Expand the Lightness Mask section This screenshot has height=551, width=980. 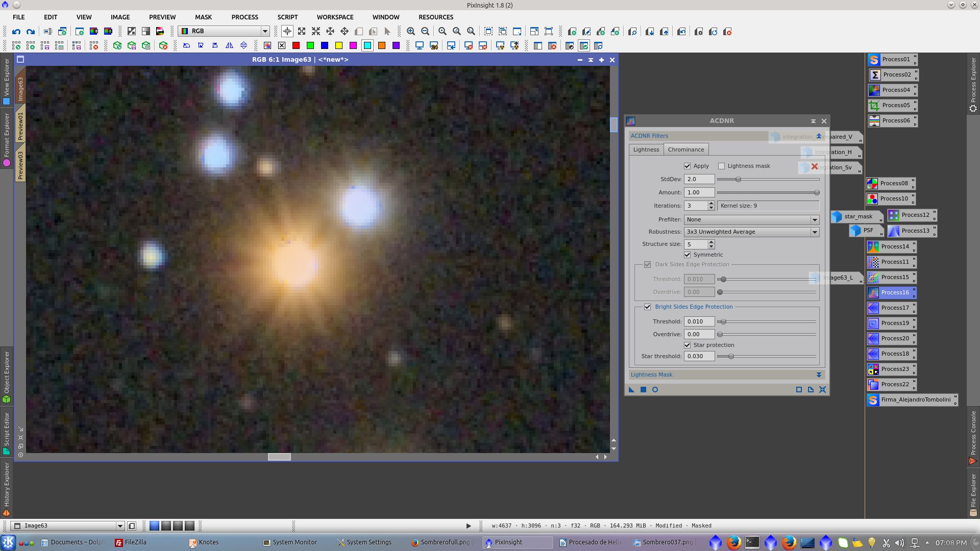[819, 375]
